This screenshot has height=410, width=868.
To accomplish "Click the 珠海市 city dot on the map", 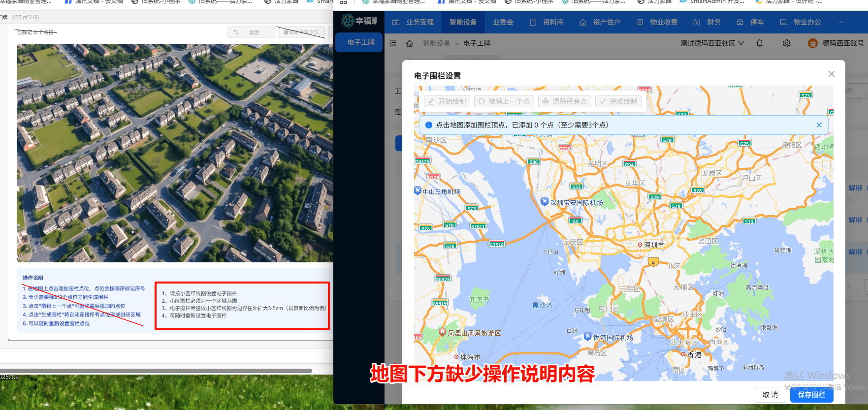I will point(456,357).
